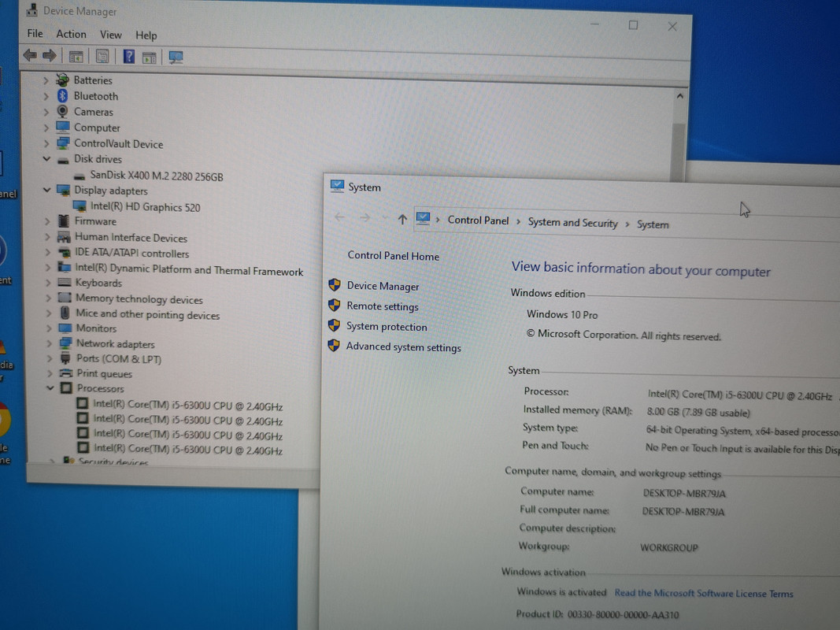Image resolution: width=840 pixels, height=630 pixels.
Task: Collapse the Disk drives category
Action: point(46,159)
